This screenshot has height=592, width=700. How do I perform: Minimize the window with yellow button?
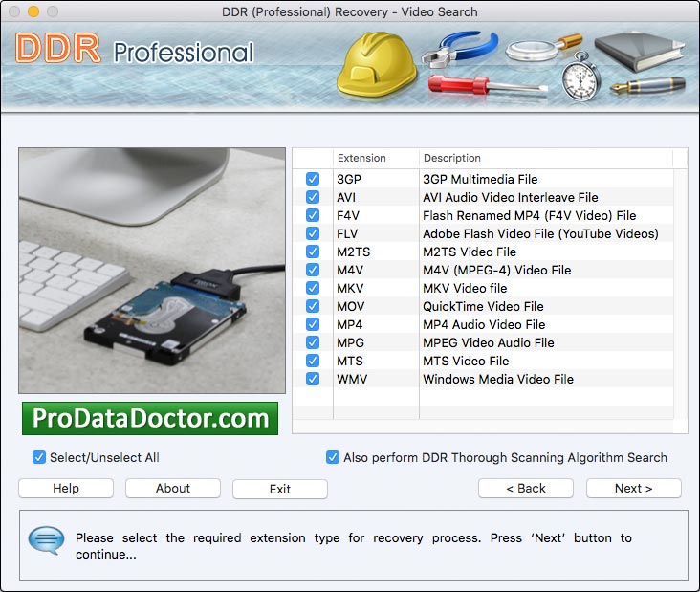click(x=33, y=11)
